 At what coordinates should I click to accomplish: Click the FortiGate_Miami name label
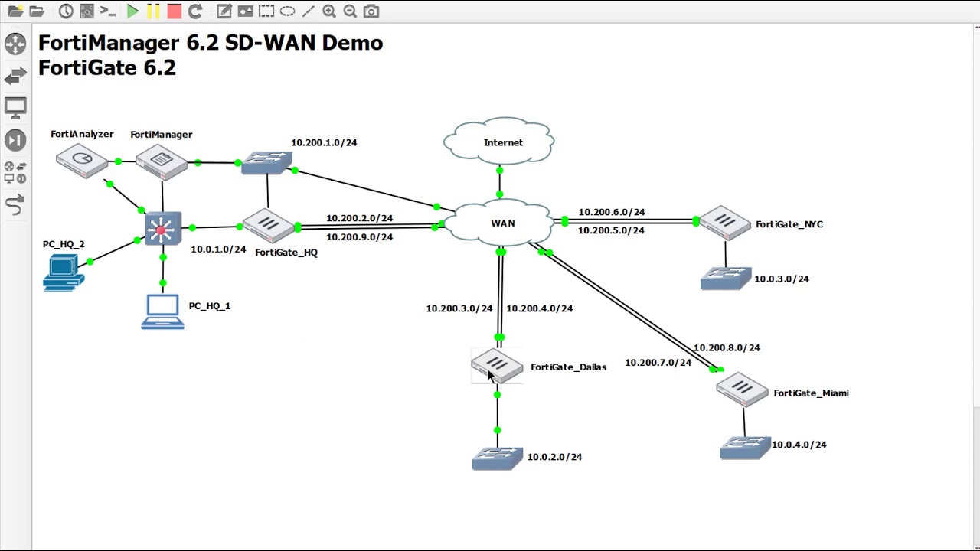click(x=811, y=393)
